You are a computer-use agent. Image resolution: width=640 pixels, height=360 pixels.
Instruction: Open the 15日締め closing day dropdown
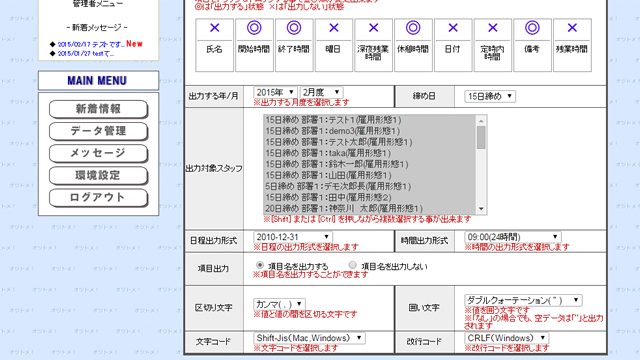(490, 96)
